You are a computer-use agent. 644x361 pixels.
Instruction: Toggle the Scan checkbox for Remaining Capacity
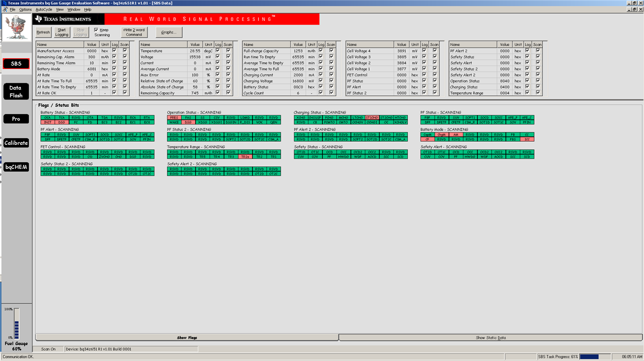(x=228, y=93)
